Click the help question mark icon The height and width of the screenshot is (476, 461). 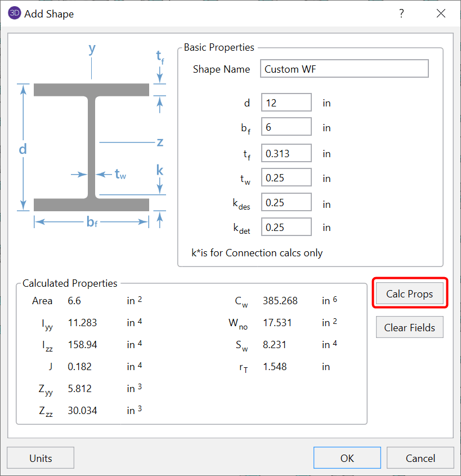[x=401, y=13]
